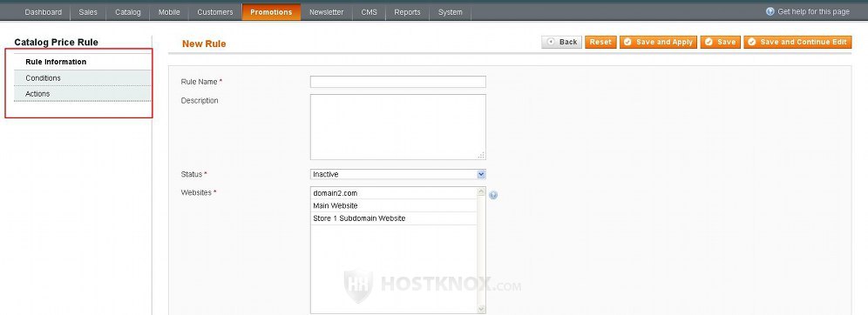The image size is (868, 315).
Task: Open the CMS menu
Action: tap(369, 12)
